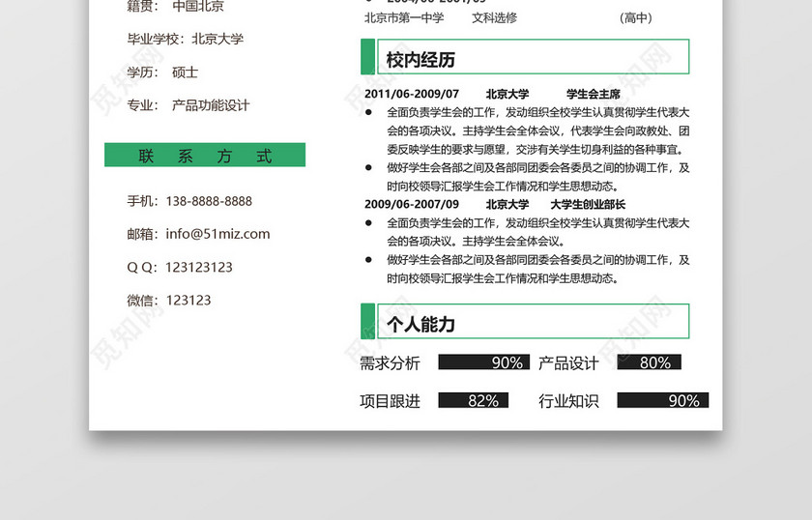Select the 学生会主席 title
This screenshot has width=812, height=520.
[x=593, y=94]
